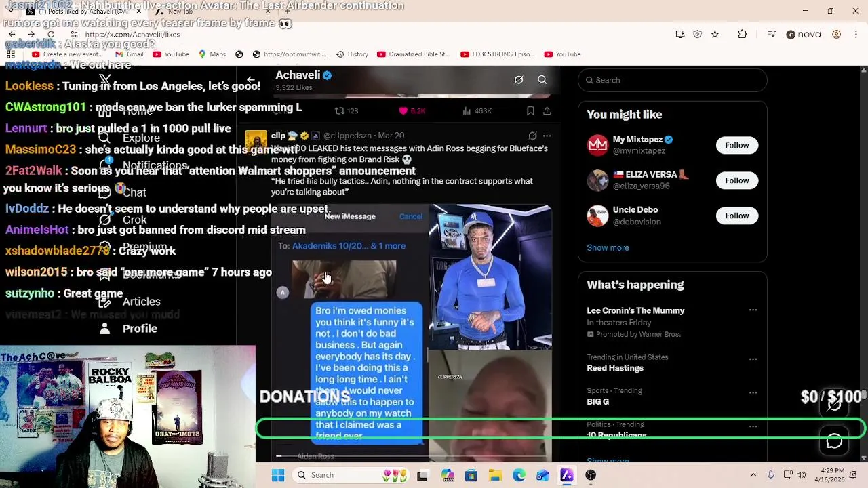
Task: Open Lee Cronin's The Mummy promoted trend
Action: click(635, 310)
